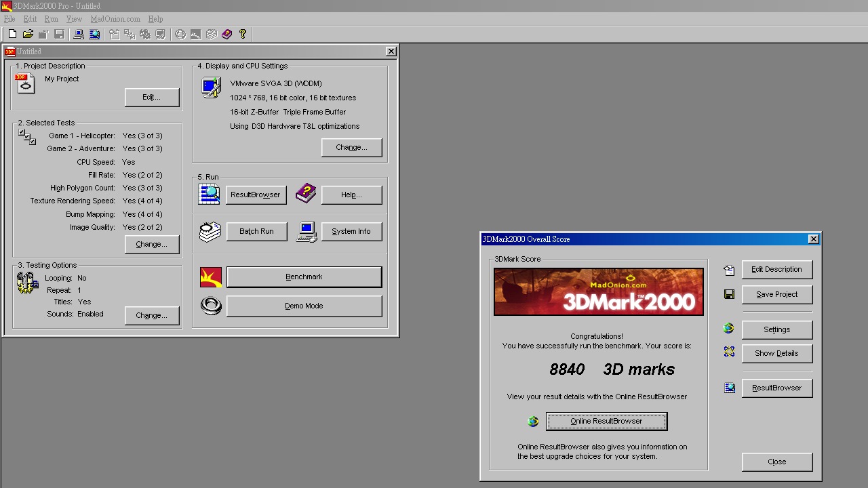The height and width of the screenshot is (488, 868).
Task: Open the File menu
Action: coord(9,19)
